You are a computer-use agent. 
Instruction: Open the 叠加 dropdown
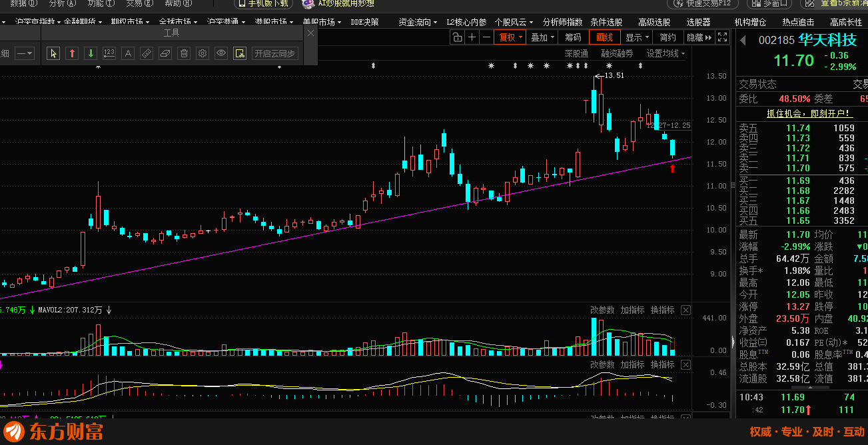tap(542, 37)
